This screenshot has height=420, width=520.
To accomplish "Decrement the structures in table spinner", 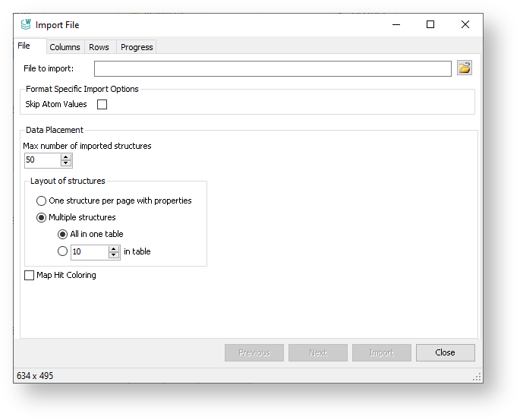I will click(x=114, y=255).
